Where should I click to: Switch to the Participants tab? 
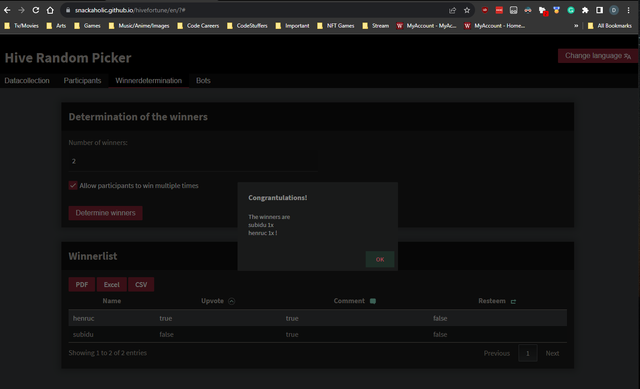pyautogui.click(x=82, y=80)
